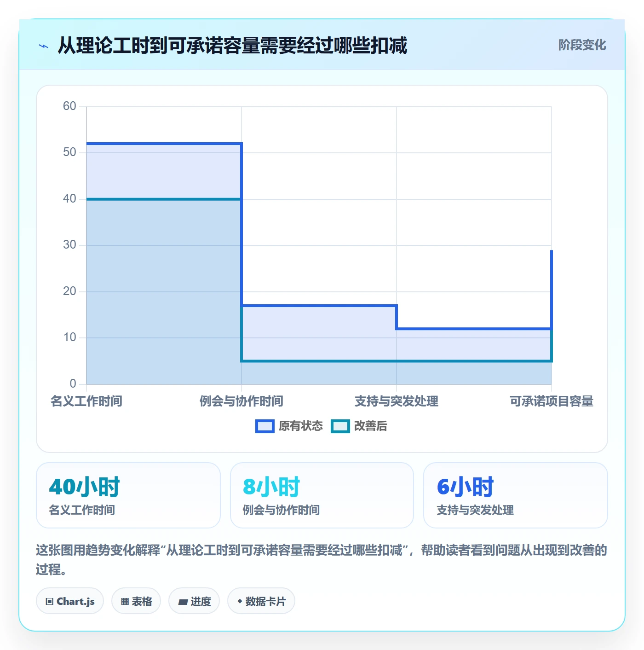
Task: Select the Chart.js tag chip
Action: (70, 601)
